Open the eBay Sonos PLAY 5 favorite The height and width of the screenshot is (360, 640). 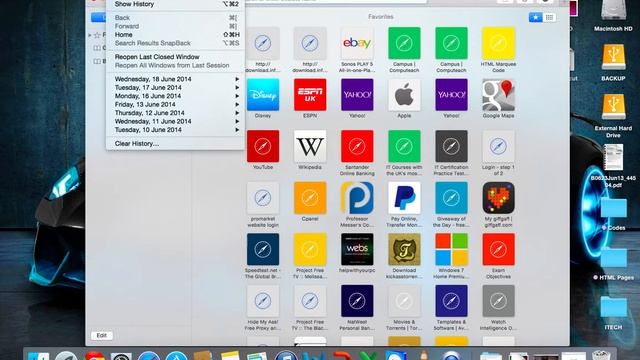pos(357,43)
